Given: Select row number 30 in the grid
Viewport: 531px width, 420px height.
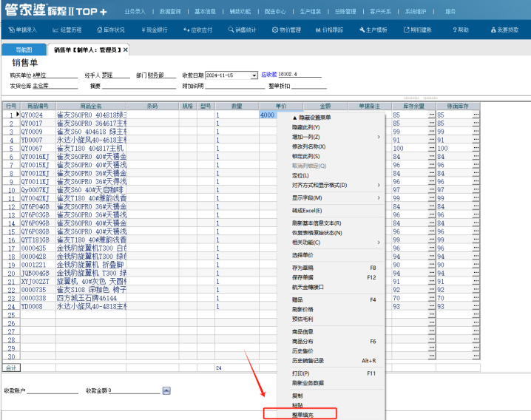Looking at the screenshot, I should 11,356.
